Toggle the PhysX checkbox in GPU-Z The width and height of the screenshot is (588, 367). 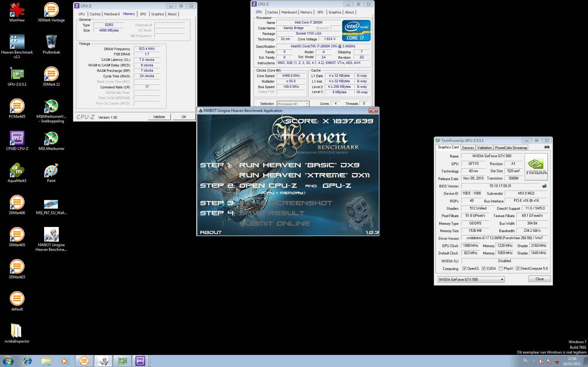500,269
